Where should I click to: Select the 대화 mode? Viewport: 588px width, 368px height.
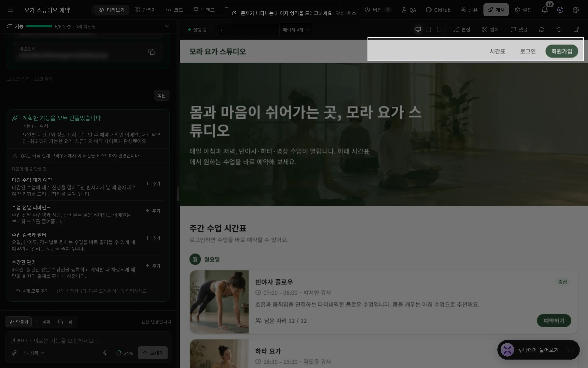[65, 322]
